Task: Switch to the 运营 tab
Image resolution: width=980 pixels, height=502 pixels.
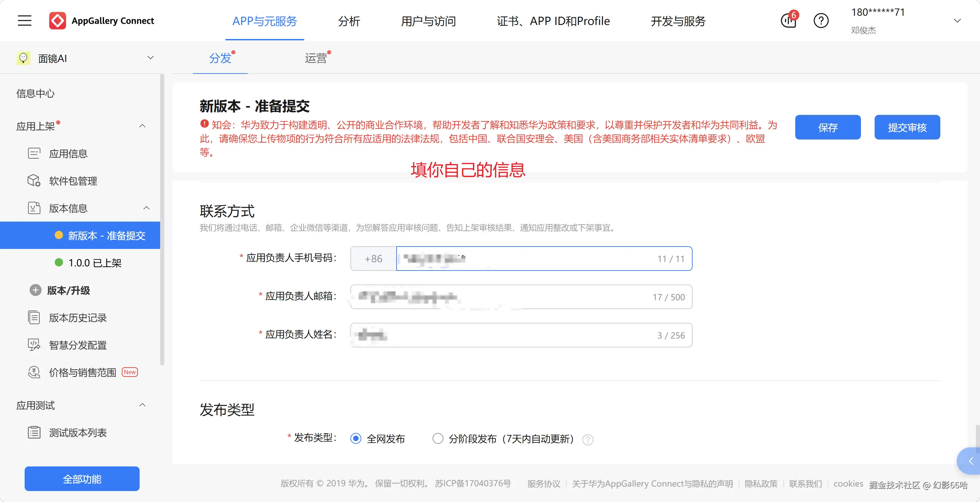Action: click(316, 58)
